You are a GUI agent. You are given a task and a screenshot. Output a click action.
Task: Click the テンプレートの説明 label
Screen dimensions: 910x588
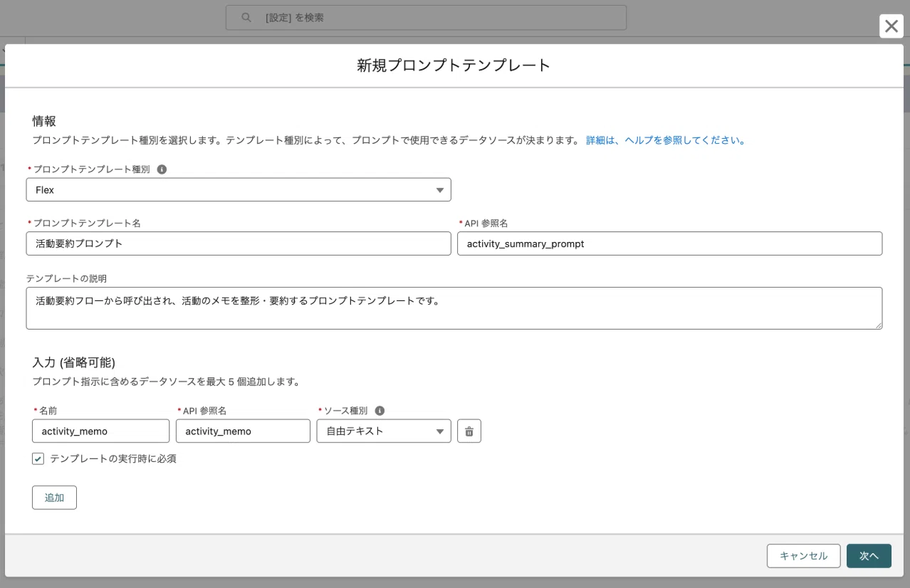click(x=66, y=278)
